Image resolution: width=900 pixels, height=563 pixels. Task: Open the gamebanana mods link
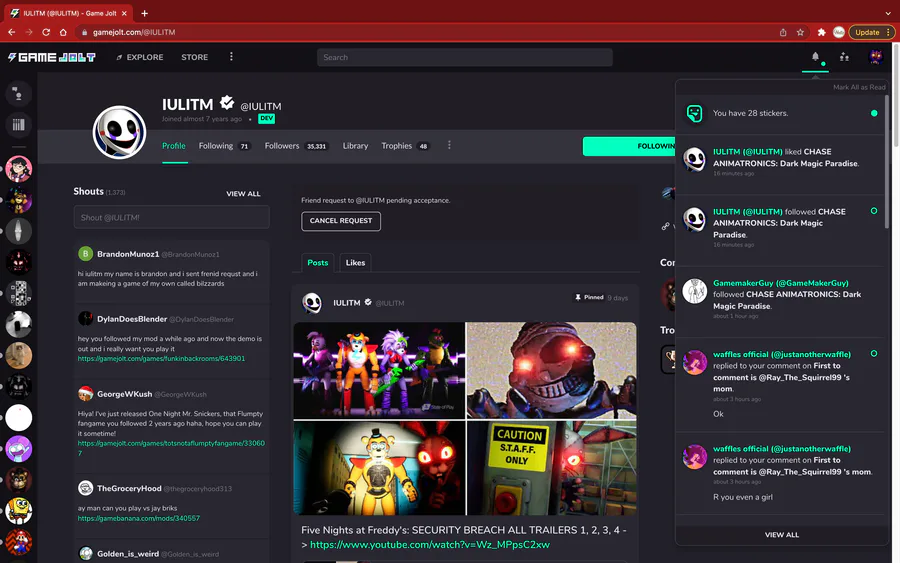pos(139,518)
